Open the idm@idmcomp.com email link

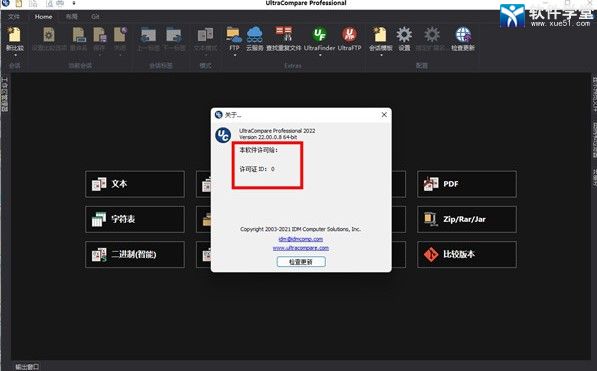[301, 239]
